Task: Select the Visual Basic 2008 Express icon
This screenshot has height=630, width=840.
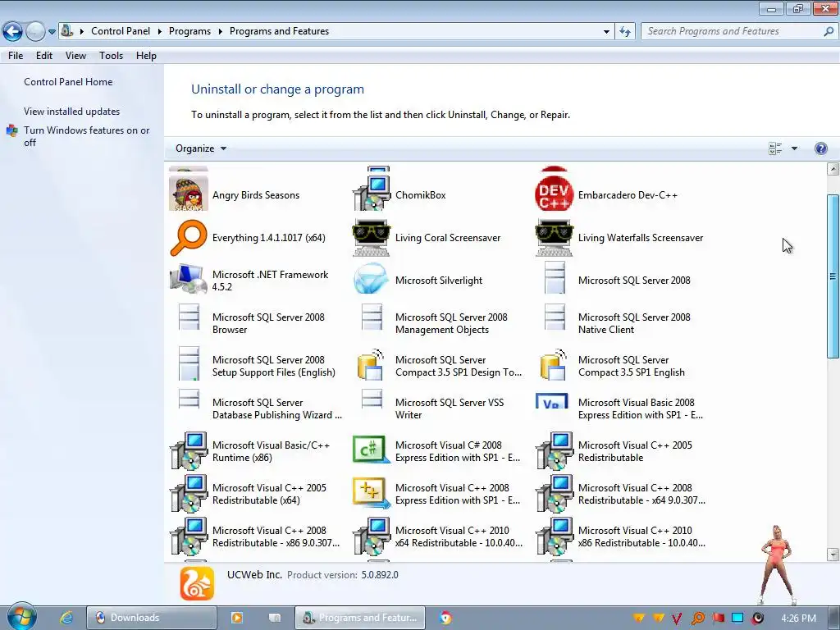Action: (x=551, y=401)
